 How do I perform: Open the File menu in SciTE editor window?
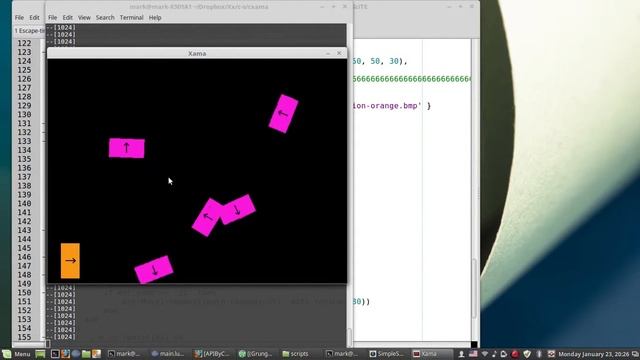point(19,18)
